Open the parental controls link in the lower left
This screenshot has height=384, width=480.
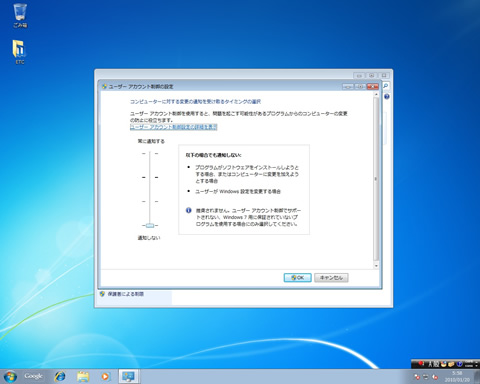pyautogui.click(x=126, y=294)
